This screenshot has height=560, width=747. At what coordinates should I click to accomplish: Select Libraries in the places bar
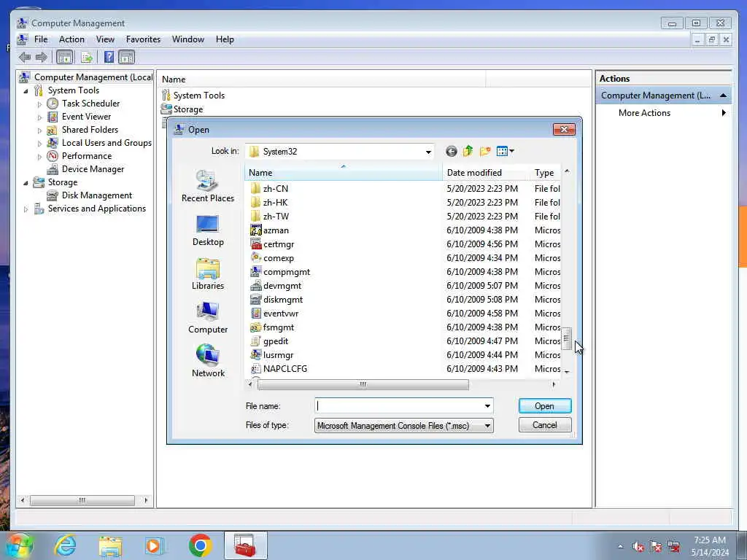pyautogui.click(x=208, y=274)
